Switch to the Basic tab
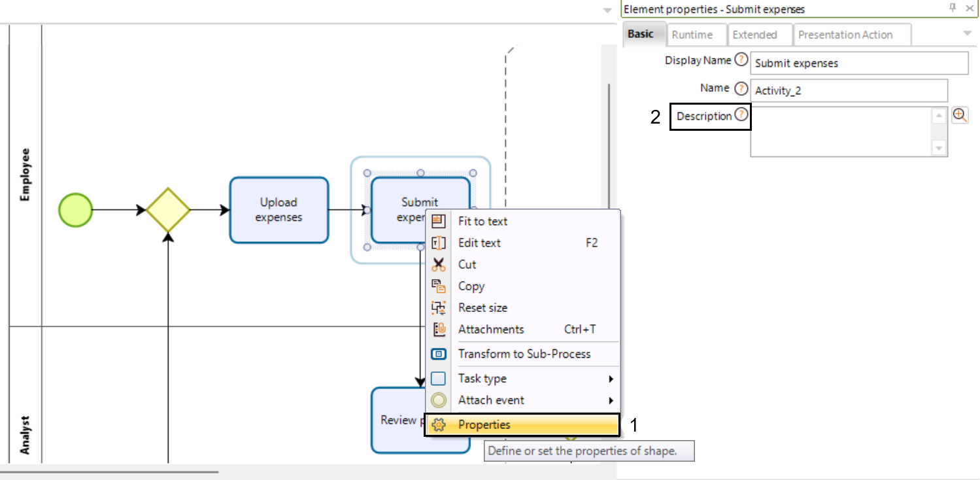 point(644,33)
